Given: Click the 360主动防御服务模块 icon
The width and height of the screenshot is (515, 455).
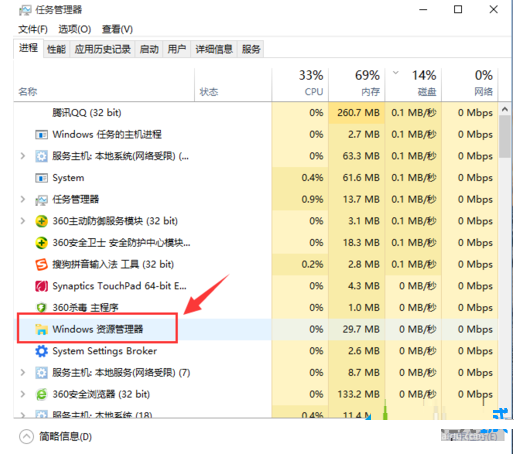Looking at the screenshot, I should point(41,221).
